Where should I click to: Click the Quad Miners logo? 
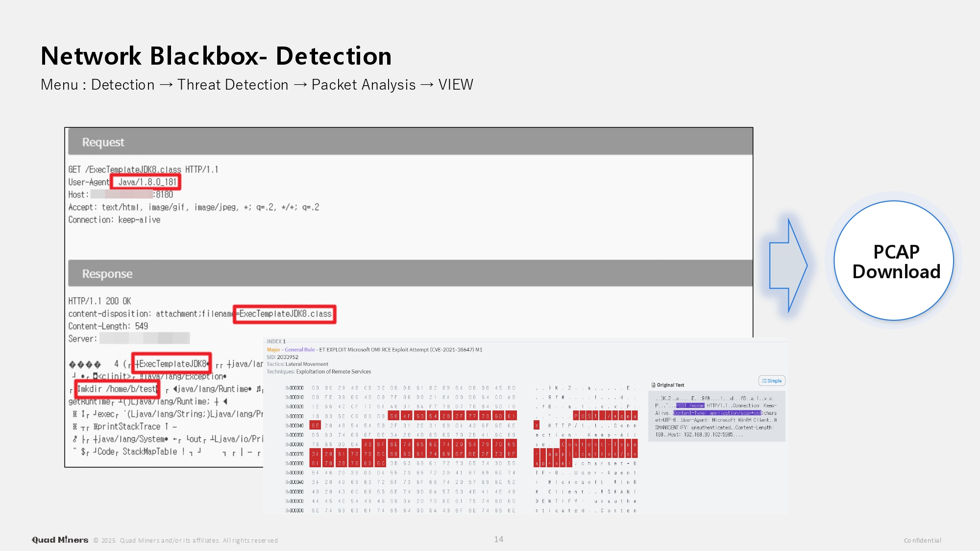(x=60, y=540)
